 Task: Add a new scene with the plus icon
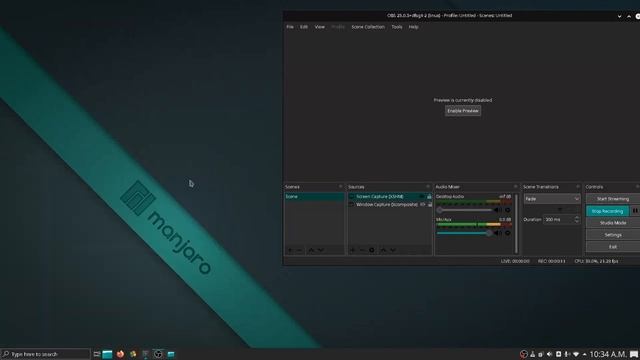pyautogui.click(x=290, y=250)
